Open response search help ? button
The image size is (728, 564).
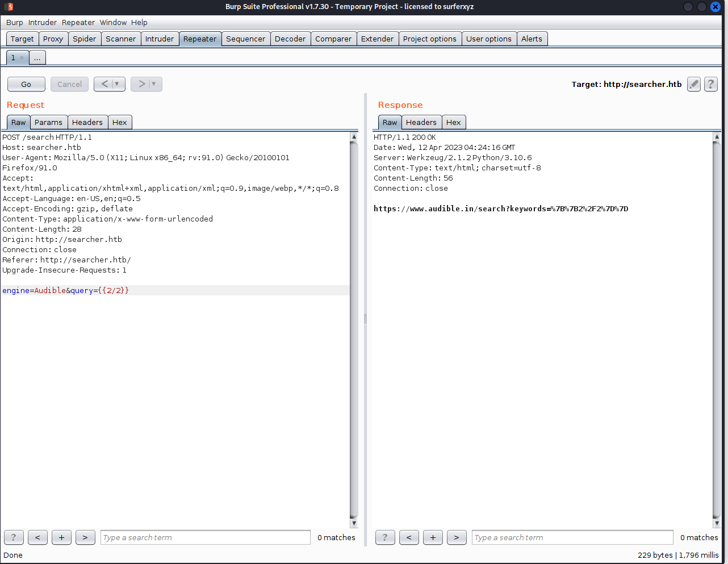tap(385, 537)
